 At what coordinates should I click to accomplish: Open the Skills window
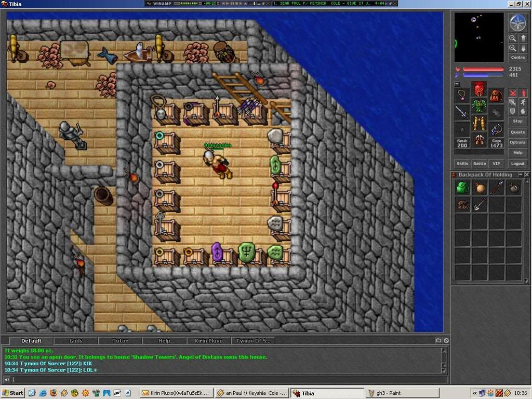coord(462,164)
